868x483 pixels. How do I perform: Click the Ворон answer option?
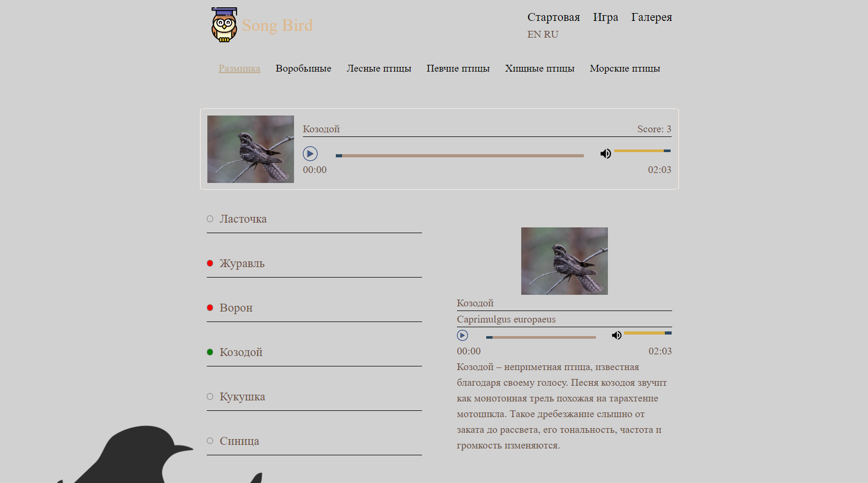(314, 308)
